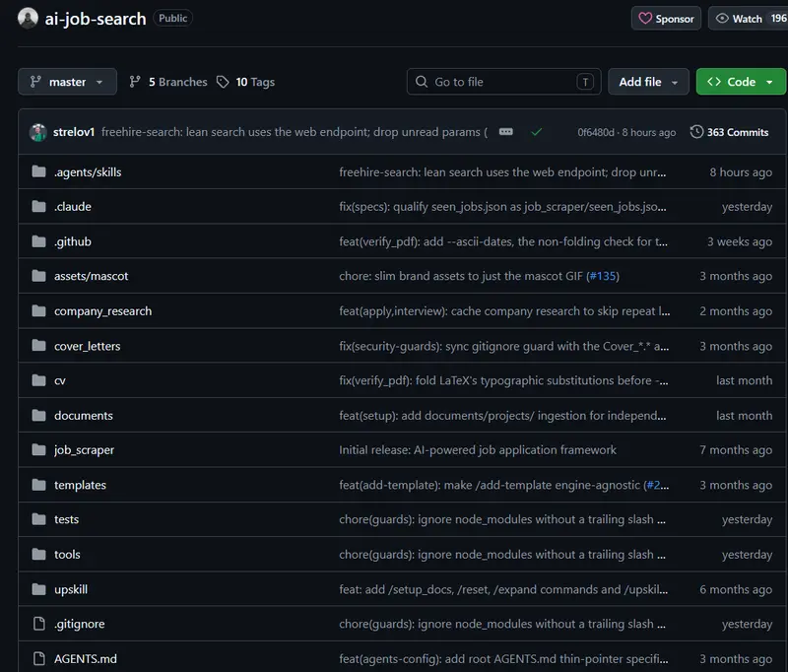788x672 pixels.
Task: Click the file icon for .gitignore
Action: [x=38, y=624]
